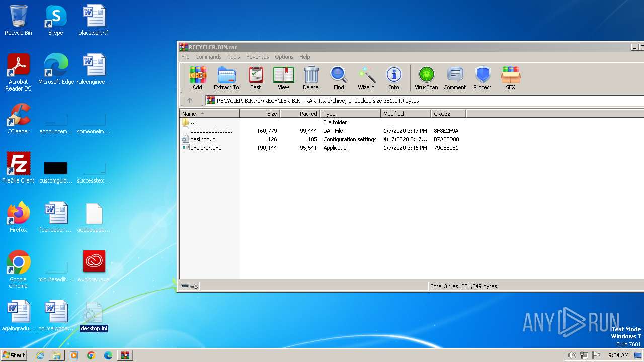This screenshot has height=362, width=644.
Task: Open the File menu
Action: point(185,57)
